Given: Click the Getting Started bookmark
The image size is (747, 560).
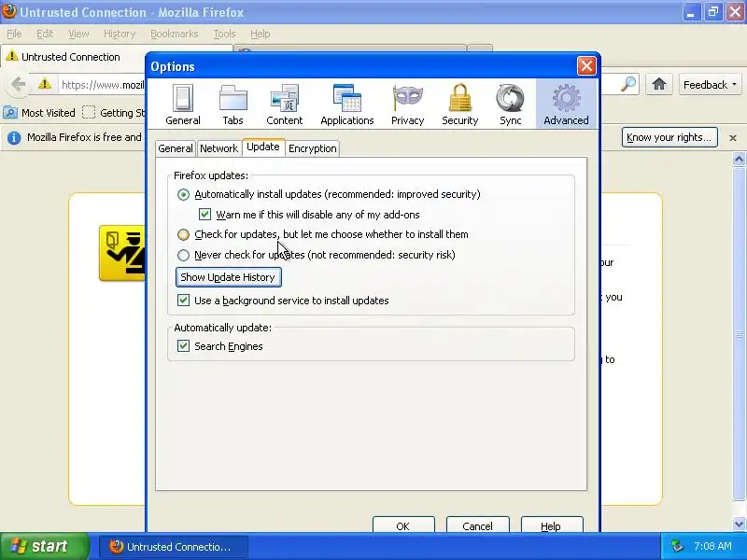Looking at the screenshot, I should pyautogui.click(x=114, y=113).
